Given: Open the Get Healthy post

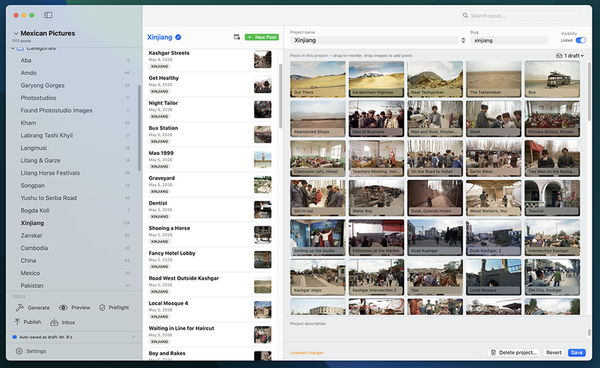Looking at the screenshot, I should point(210,84).
